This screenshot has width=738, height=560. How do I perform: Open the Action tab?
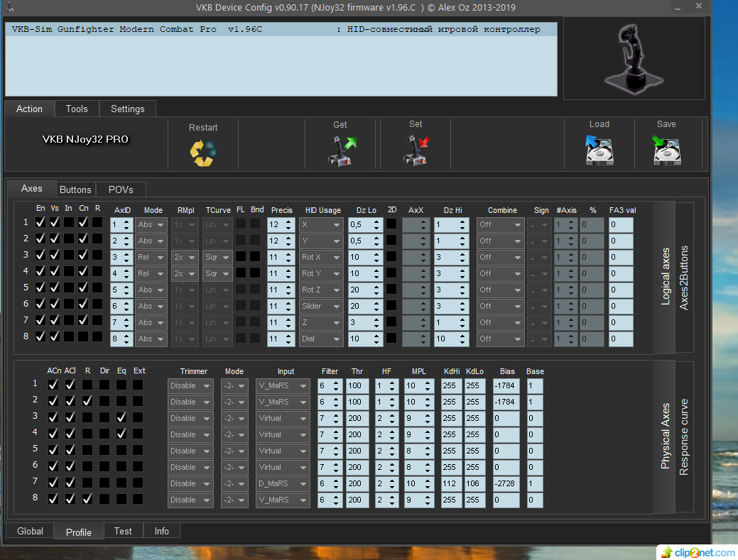click(29, 109)
